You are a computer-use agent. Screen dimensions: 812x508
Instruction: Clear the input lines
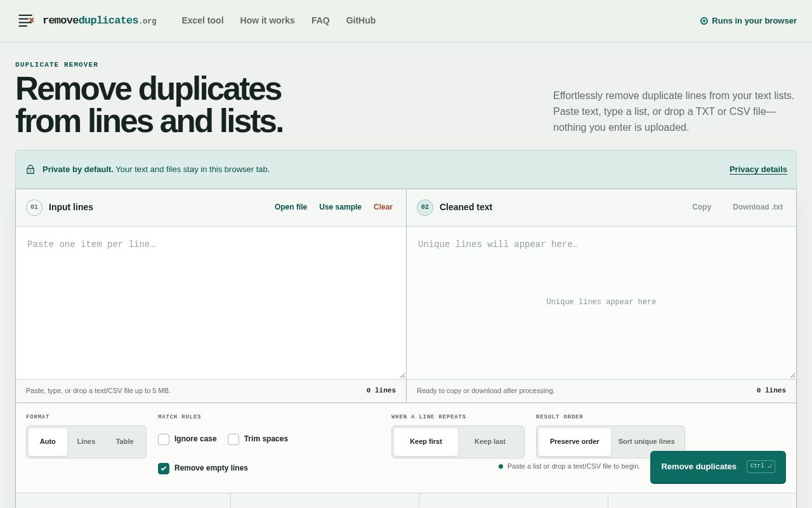pos(383,207)
